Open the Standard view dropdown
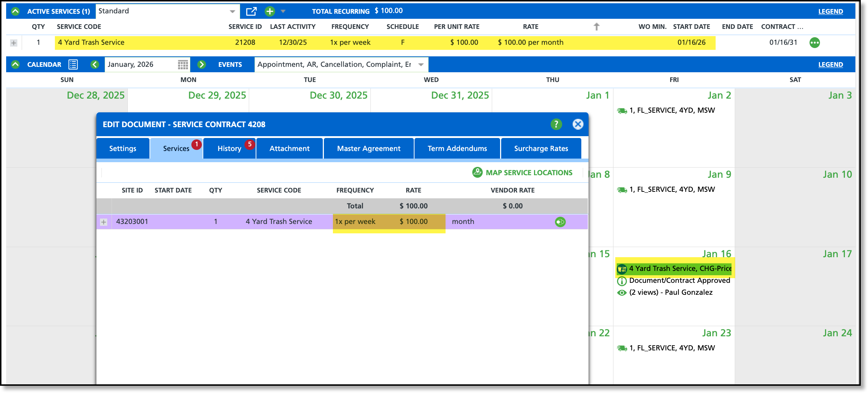Image resolution: width=868 pixels, height=393 pixels. [x=232, y=12]
